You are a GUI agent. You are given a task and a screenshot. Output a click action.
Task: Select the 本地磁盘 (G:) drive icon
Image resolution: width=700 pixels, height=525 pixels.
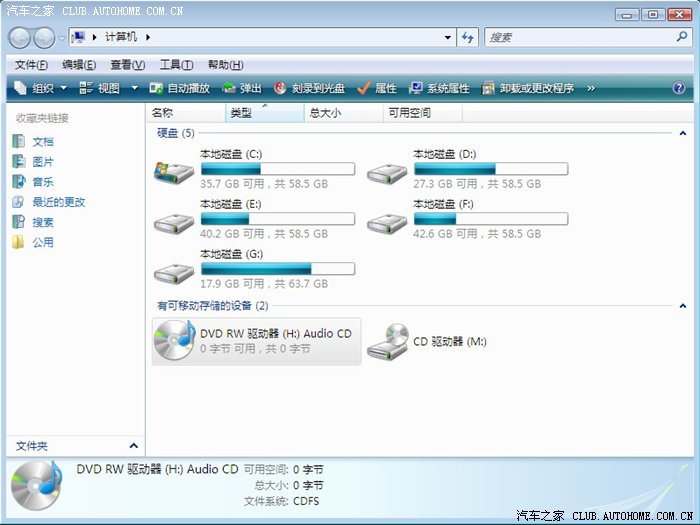click(174, 273)
